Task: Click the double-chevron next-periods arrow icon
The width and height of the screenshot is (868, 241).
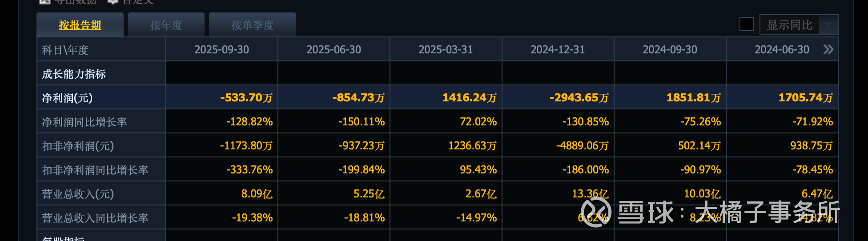Action: pyautogui.click(x=828, y=49)
